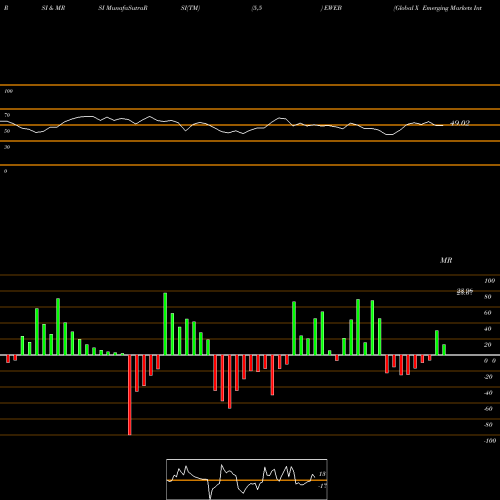This screenshot has width=500, height=500.
Task: Click the MR axis label -60
Action: pos(488,409)
